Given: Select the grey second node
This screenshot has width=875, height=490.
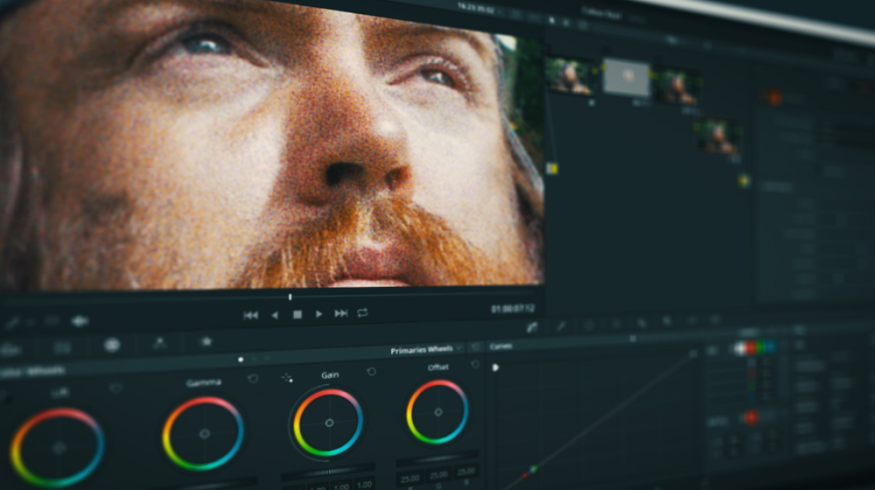Looking at the screenshot, I should point(626,78).
